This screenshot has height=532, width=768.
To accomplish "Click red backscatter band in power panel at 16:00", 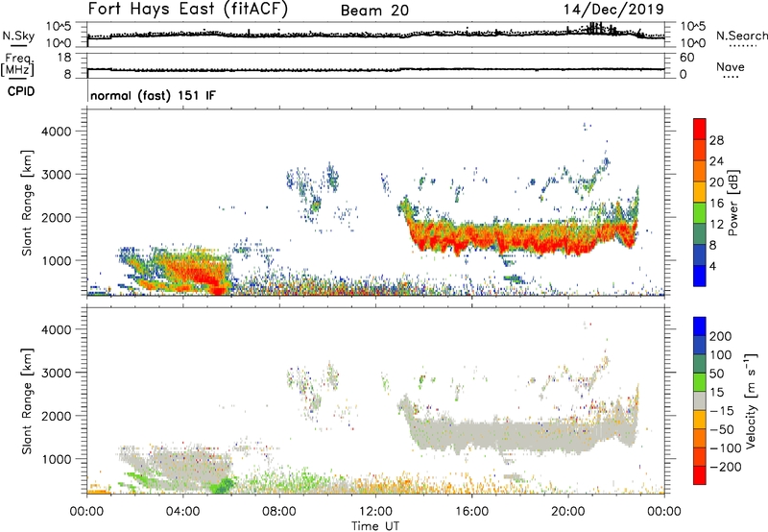I will (x=471, y=237).
